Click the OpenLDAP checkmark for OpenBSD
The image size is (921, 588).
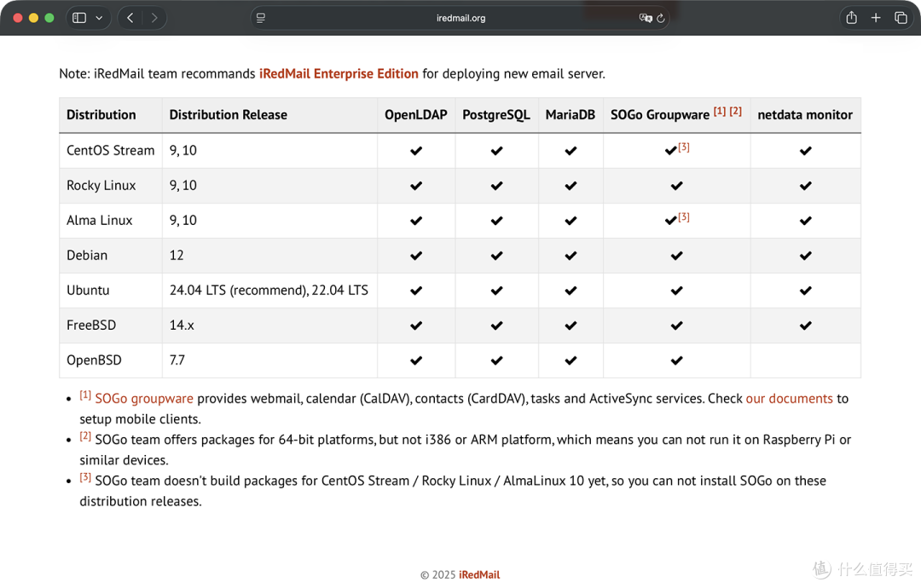[x=416, y=360]
